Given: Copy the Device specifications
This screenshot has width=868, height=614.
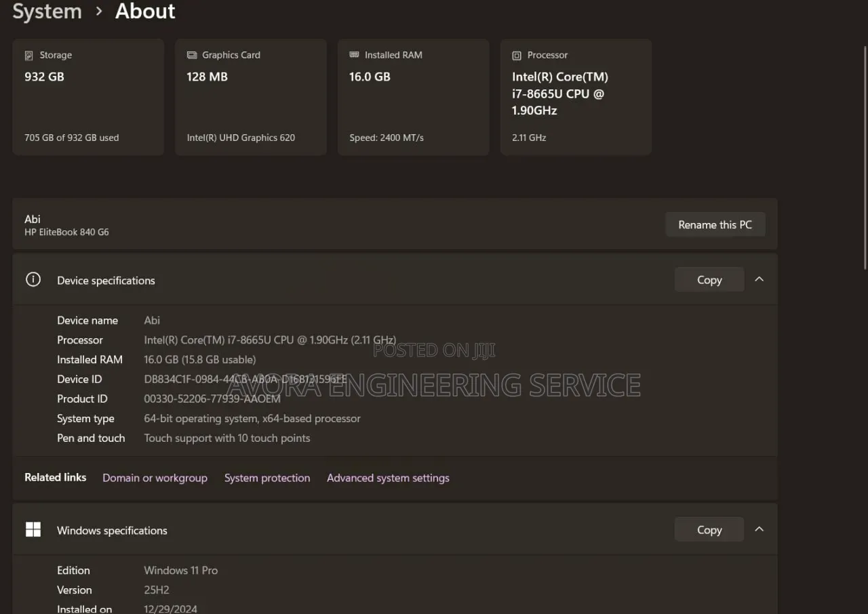Looking at the screenshot, I should pyautogui.click(x=709, y=280).
